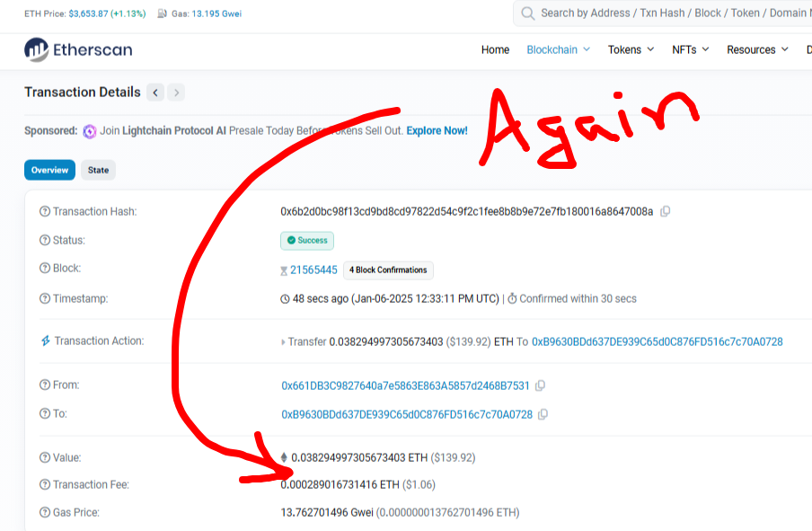Click the Transaction Details heading

83,93
